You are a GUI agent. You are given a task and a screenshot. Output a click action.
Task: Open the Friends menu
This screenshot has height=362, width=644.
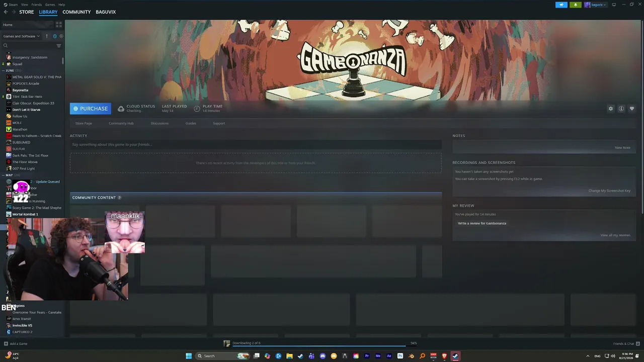point(37,5)
